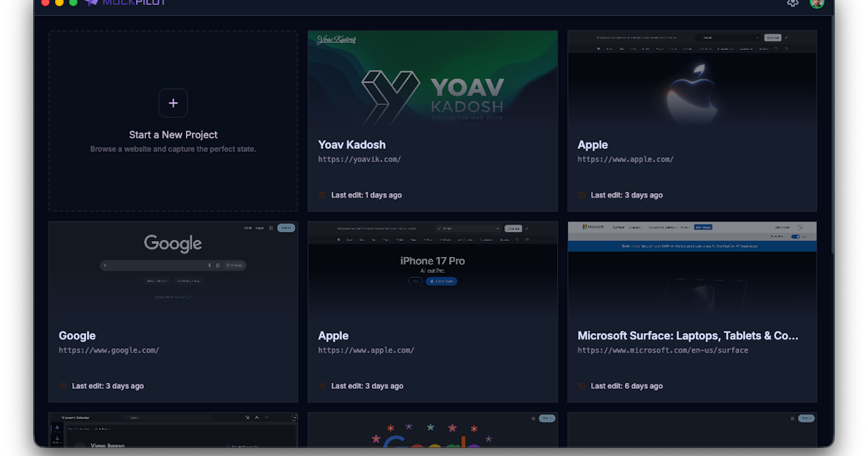868x456 pixels.
Task: Select the Start a New Project heading
Action: pos(173,135)
